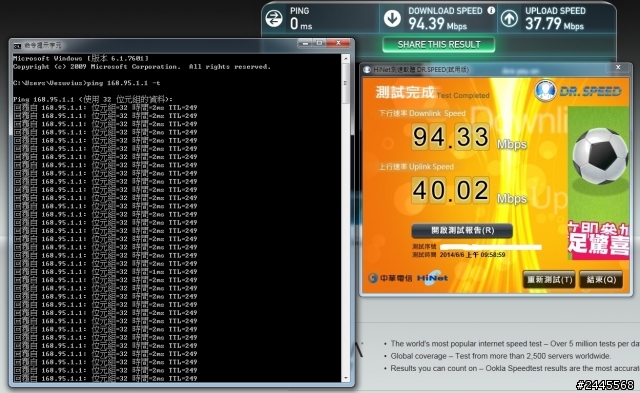Image resolution: width=640 pixels, height=393 pixels.
Task: Click the Test Completed heading
Action: (x=463, y=95)
